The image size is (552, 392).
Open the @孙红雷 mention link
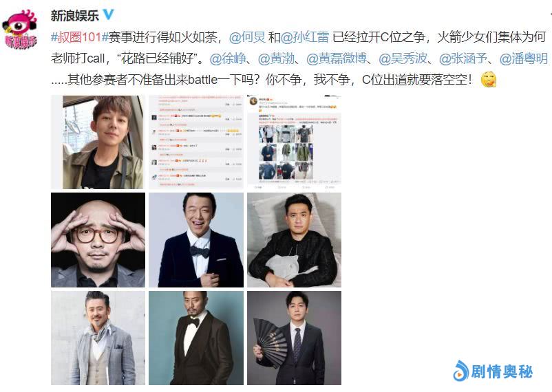[305, 37]
